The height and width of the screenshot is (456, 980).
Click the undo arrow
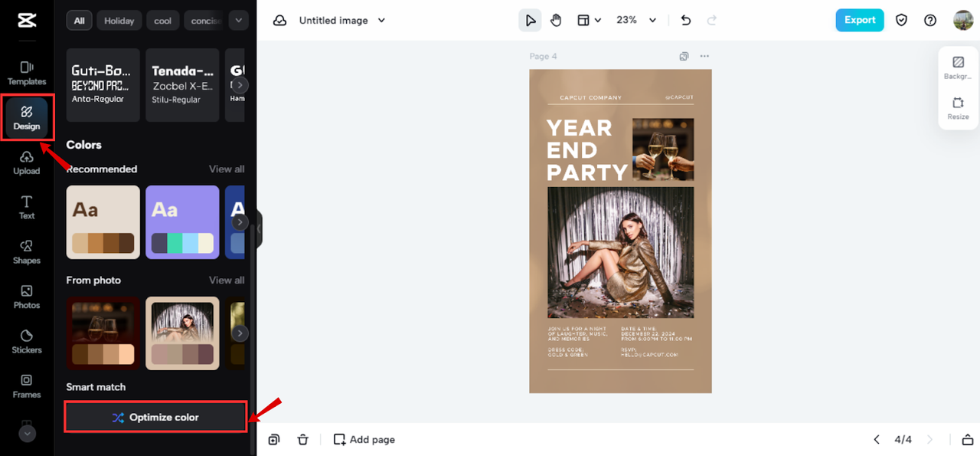686,21
